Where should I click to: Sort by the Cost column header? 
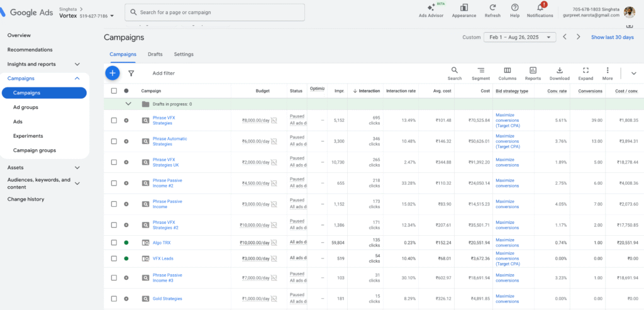point(485,91)
